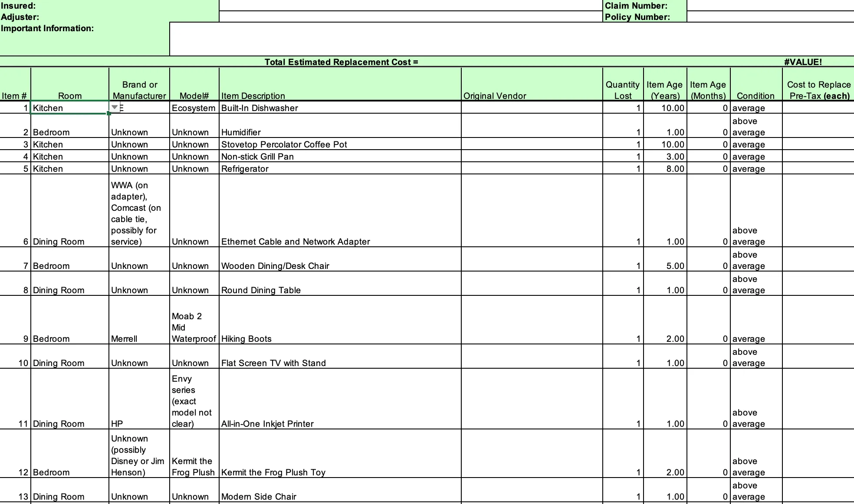Click the #VALUE! total cost cell
The image size is (854, 504).
(x=803, y=62)
